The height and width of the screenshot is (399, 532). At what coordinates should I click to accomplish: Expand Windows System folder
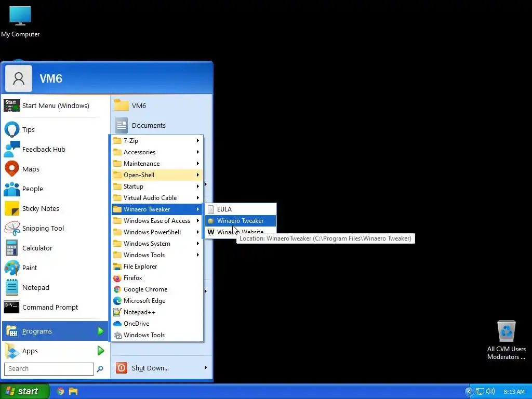pyautogui.click(x=157, y=243)
